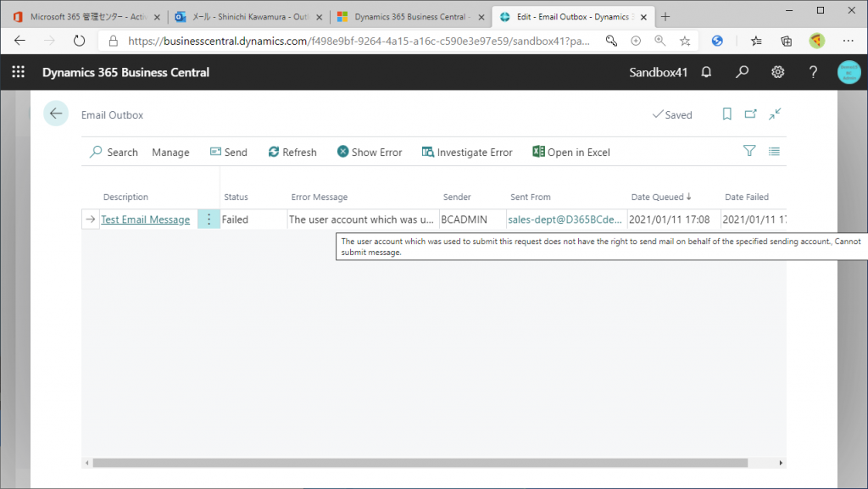Screen dimensions: 868x489
Task: Open the browser Favorites list
Action: pyautogui.click(x=756, y=41)
